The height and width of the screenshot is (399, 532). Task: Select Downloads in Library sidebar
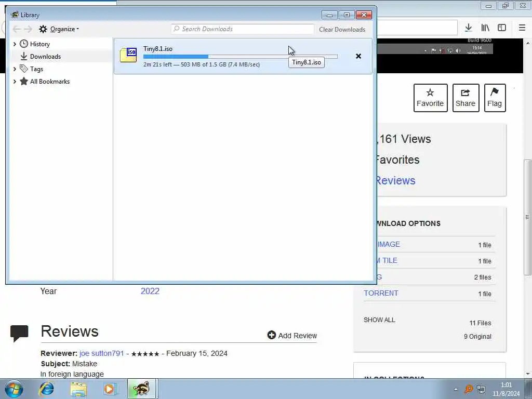46,57
